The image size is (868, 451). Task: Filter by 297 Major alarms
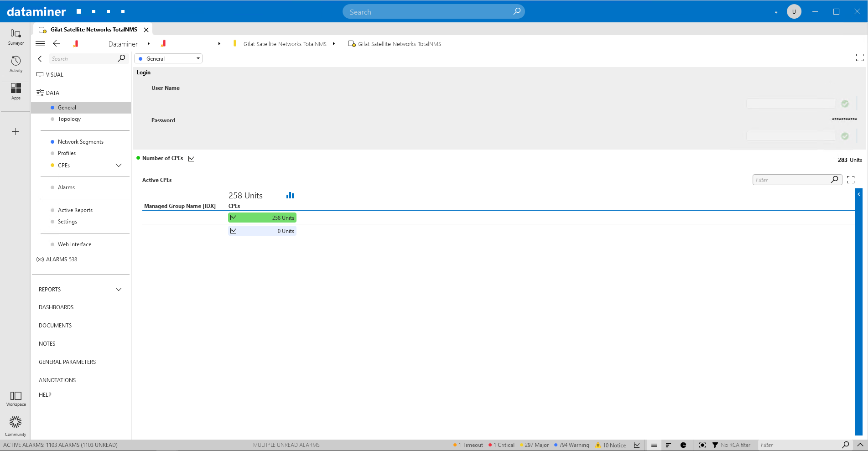(534, 445)
